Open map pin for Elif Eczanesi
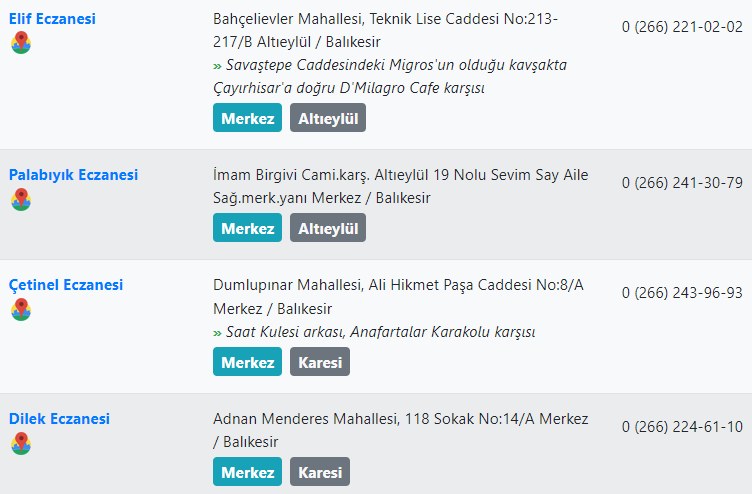The height and width of the screenshot is (494, 752). coord(21,43)
